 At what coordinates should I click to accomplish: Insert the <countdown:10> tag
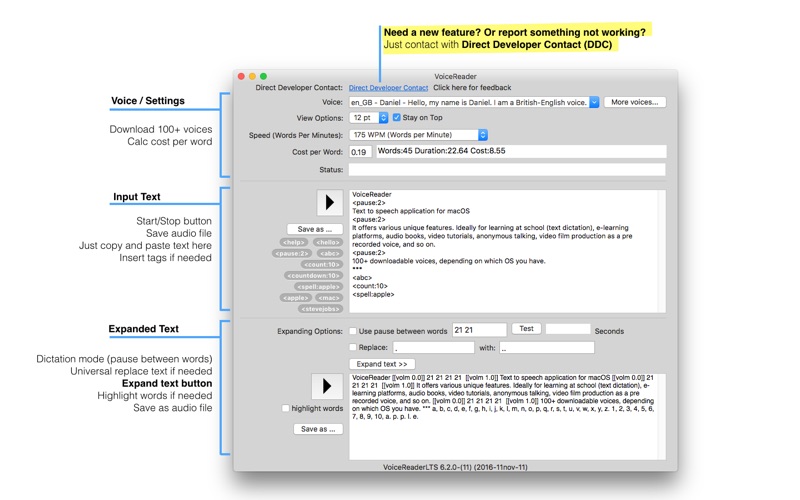pyautogui.click(x=314, y=276)
